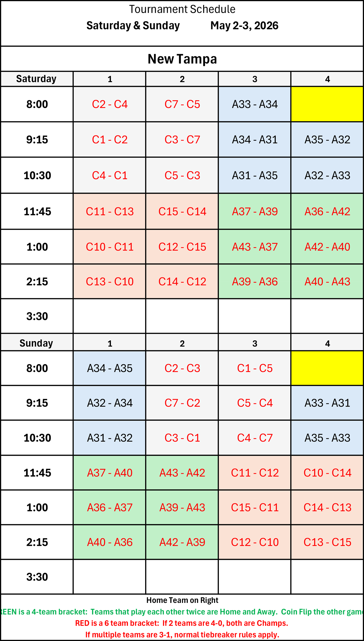Image resolution: width=364 pixels, height=641 pixels.
Task: Click the Home Team on Right note
Action: (x=182, y=600)
